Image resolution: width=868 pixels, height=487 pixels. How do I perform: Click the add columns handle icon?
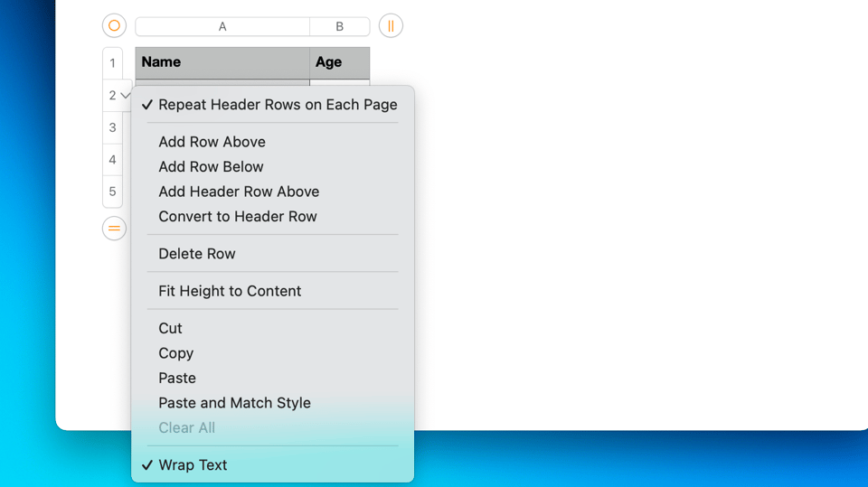391,26
